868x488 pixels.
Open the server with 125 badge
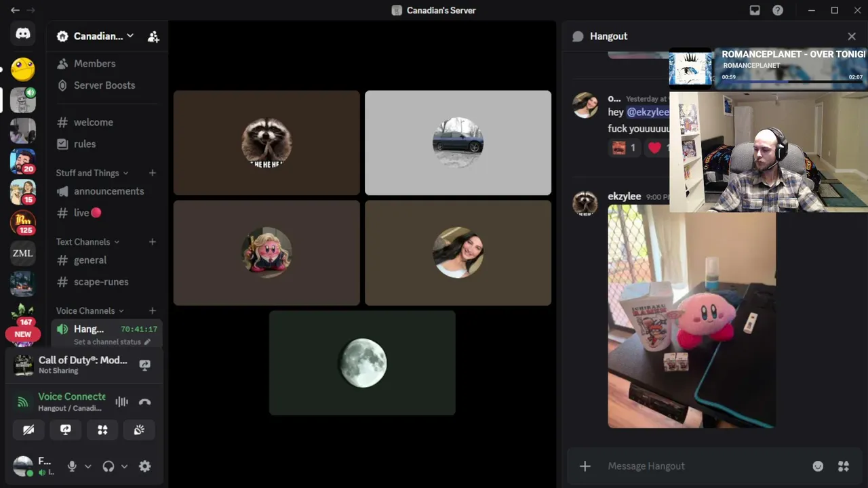pos(22,222)
